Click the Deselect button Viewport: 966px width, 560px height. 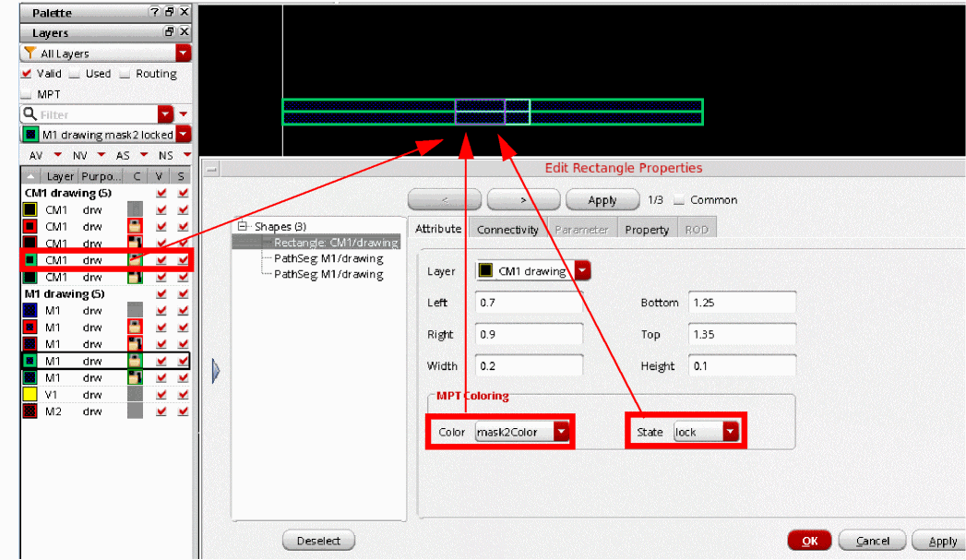pyautogui.click(x=318, y=541)
